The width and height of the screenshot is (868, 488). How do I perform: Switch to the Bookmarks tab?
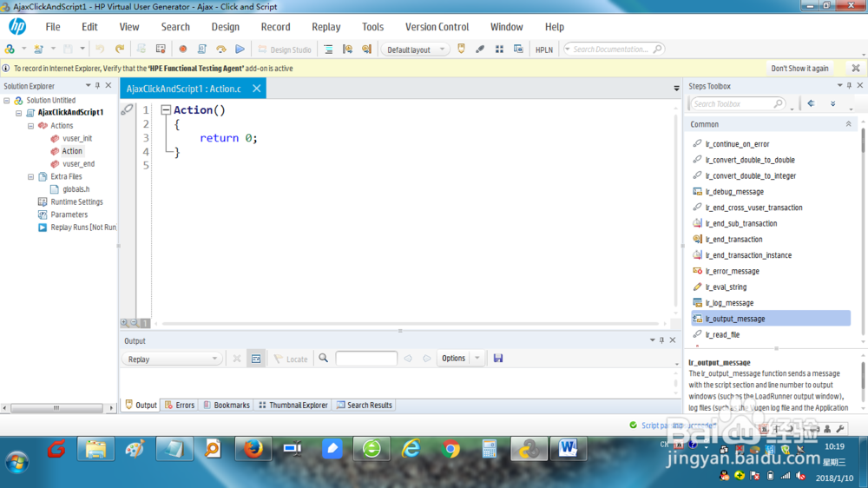coord(227,406)
